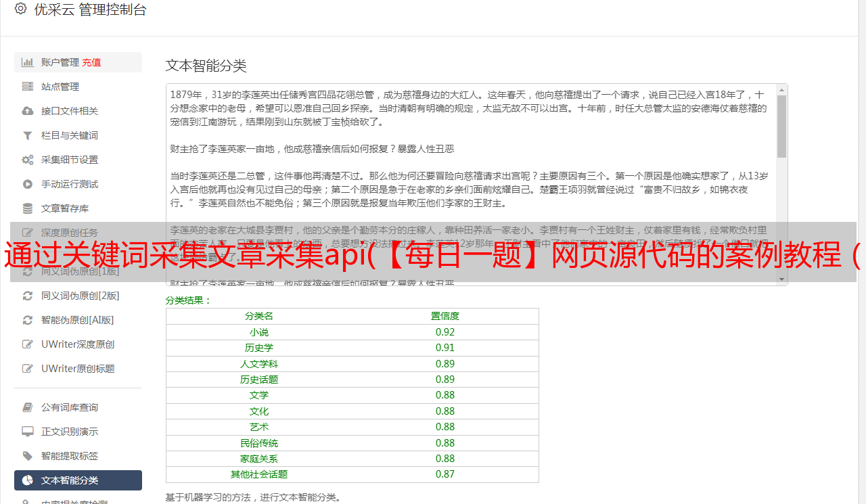Click the monitor icon for 正文识别演示
Screen dimensions: 866x504
28,432
